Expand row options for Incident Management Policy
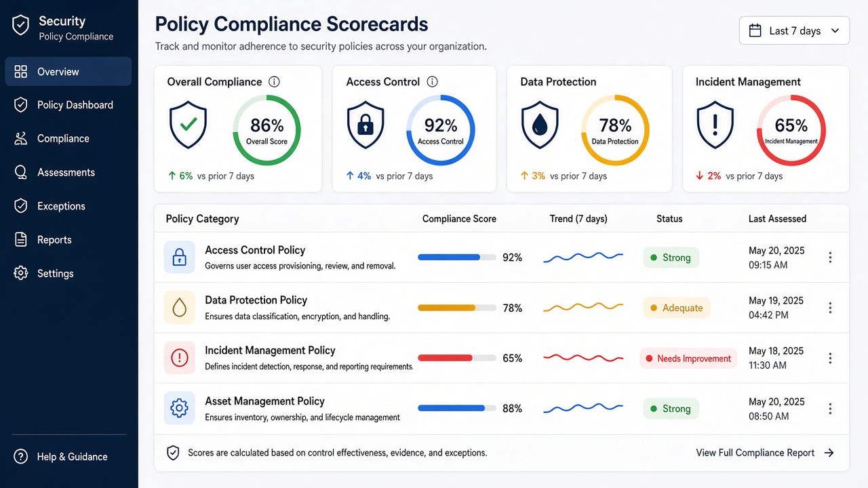Viewport: 868px width, 488px height. click(830, 358)
